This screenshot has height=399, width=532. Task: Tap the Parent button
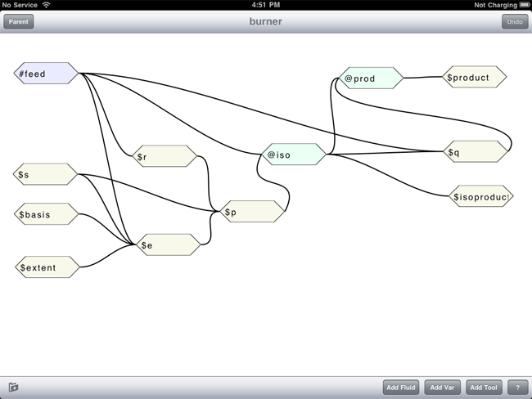coord(19,22)
